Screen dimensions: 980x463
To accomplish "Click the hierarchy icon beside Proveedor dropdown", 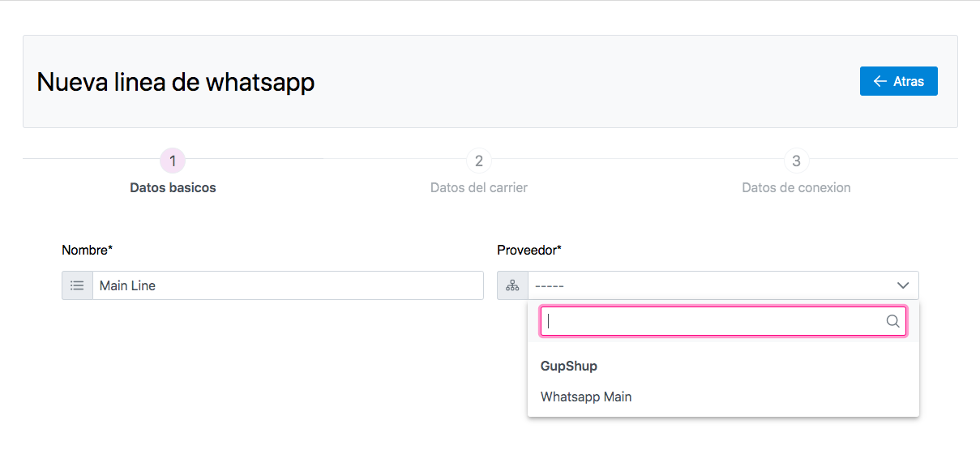I will 512,285.
